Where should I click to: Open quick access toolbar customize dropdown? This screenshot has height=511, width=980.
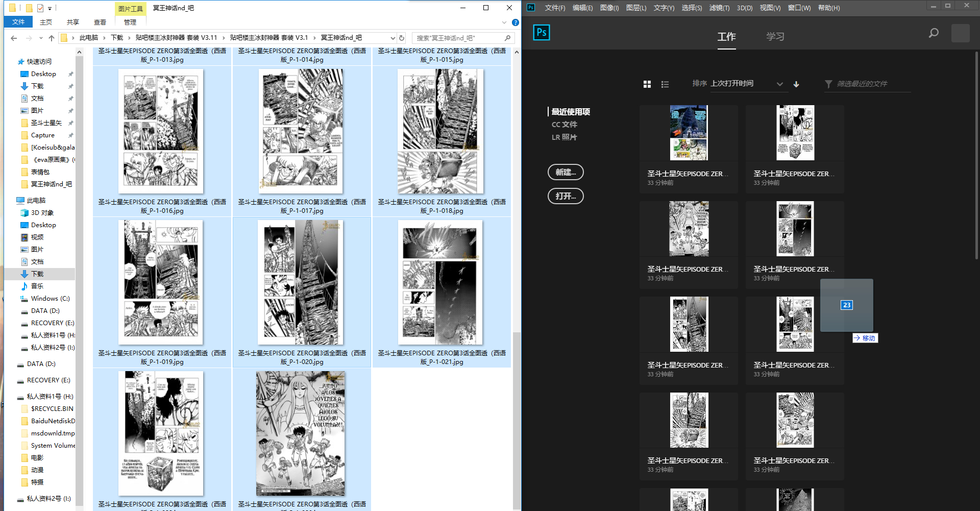coord(50,8)
